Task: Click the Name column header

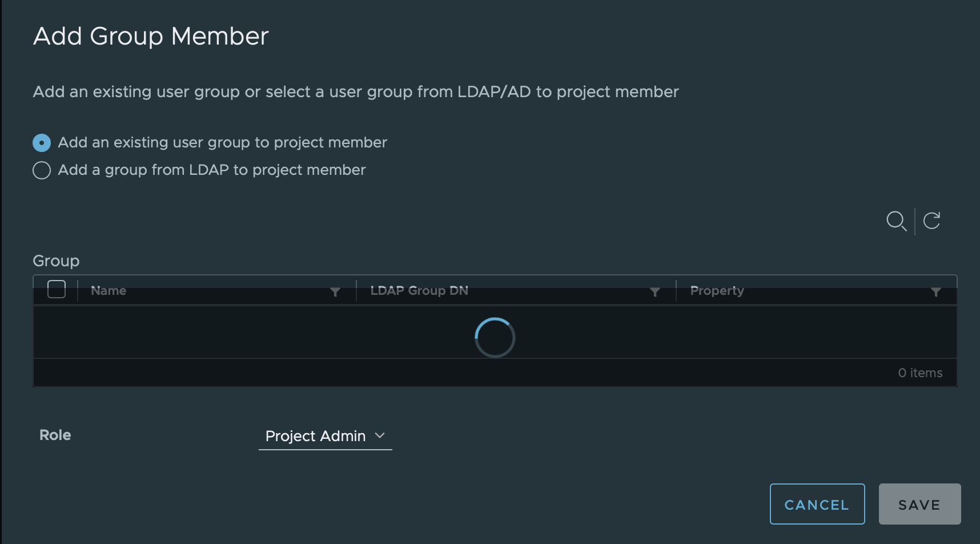Action: [x=109, y=290]
